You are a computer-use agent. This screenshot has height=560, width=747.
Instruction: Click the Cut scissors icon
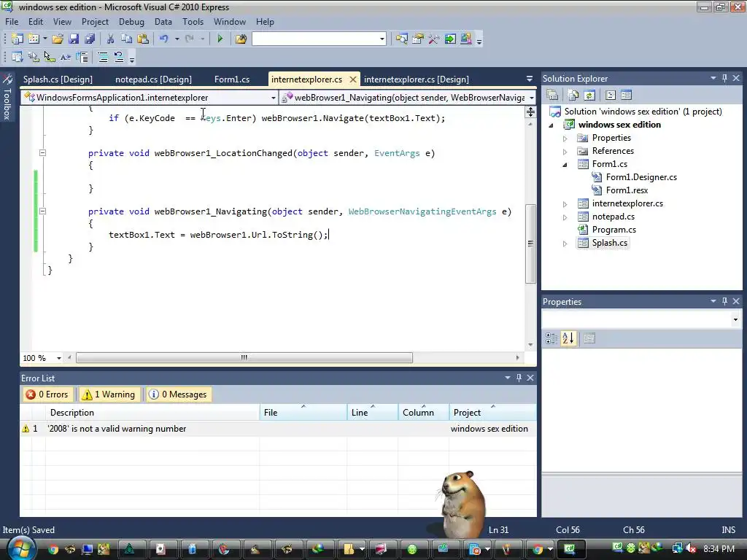(110, 39)
